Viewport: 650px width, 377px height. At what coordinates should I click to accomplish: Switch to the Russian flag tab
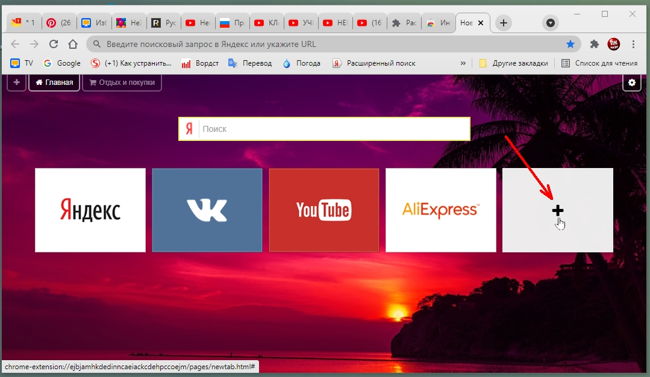[232, 23]
